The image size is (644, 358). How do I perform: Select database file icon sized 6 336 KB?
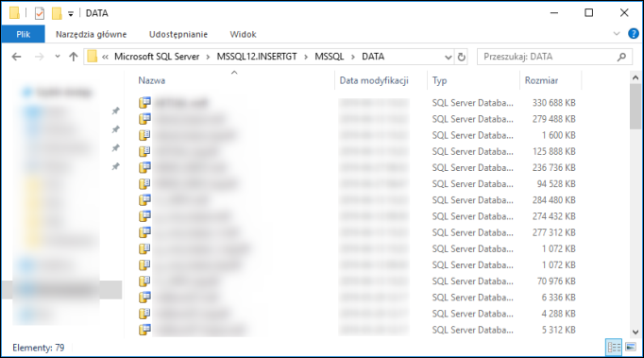pos(144,298)
